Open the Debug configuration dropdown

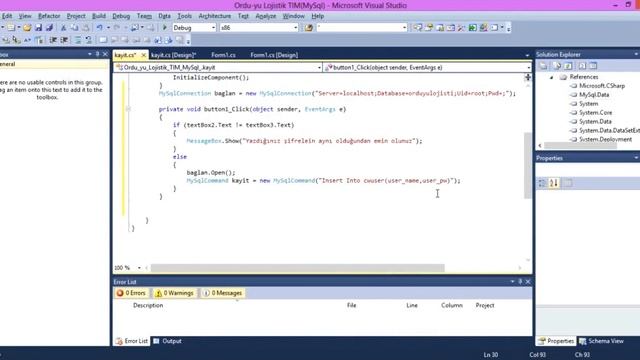coord(213,28)
